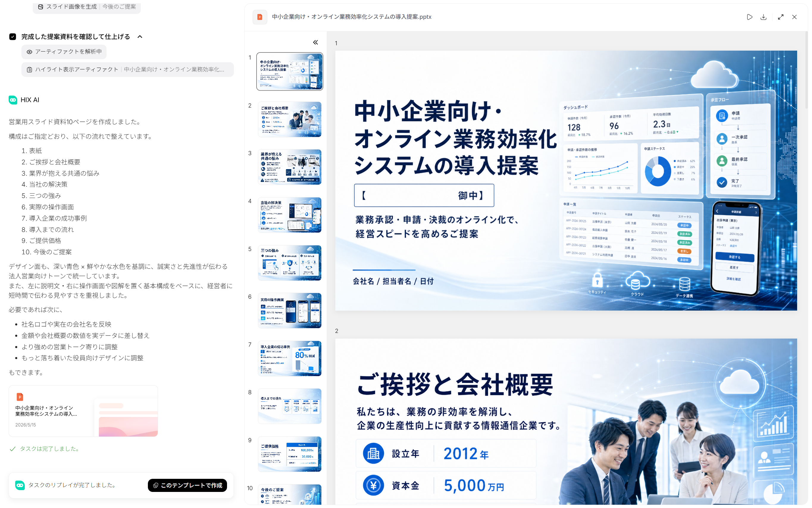Click the タスクは完了しました checkmark icon
The width and height of the screenshot is (812, 508).
click(x=13, y=449)
